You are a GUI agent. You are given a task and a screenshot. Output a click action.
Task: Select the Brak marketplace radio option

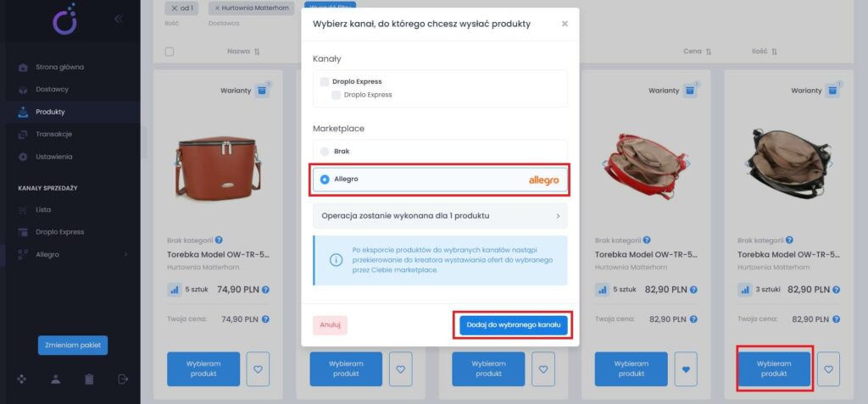click(325, 151)
